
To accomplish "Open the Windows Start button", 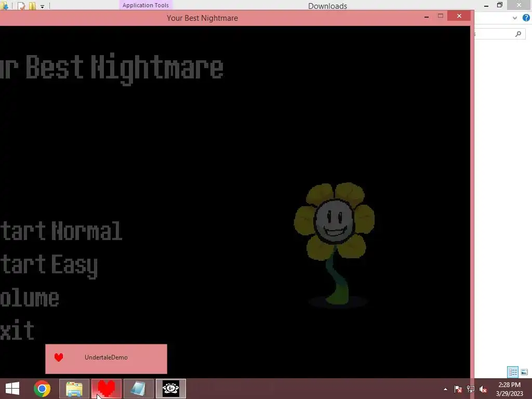I will click(x=12, y=389).
